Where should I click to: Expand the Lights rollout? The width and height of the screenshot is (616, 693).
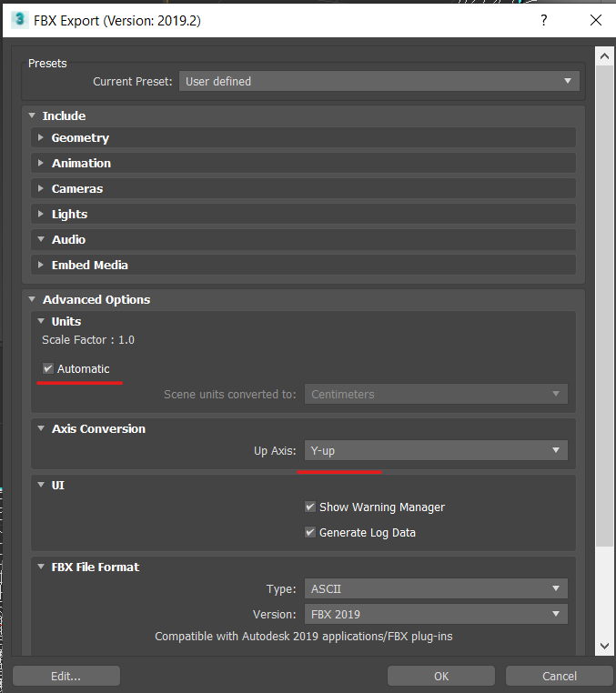click(x=69, y=215)
